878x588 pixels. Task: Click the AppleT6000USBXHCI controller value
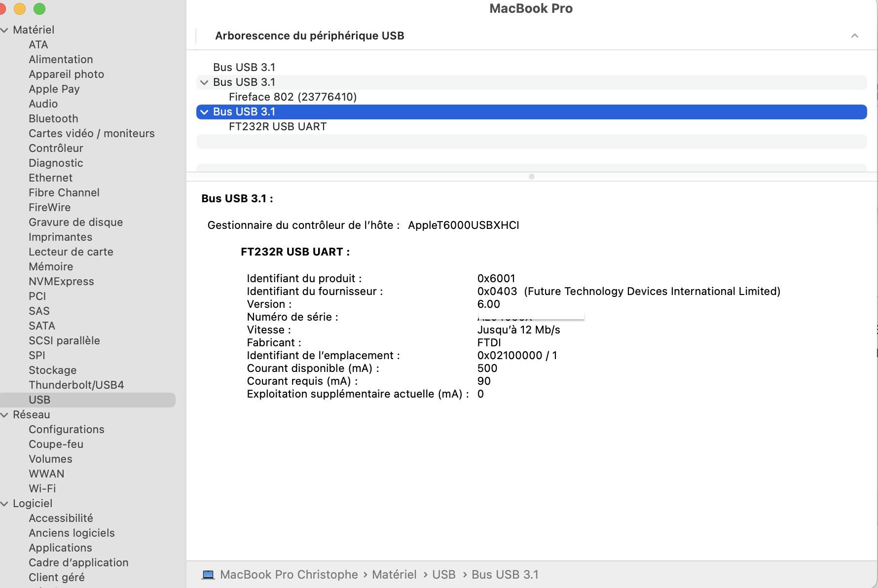464,225
